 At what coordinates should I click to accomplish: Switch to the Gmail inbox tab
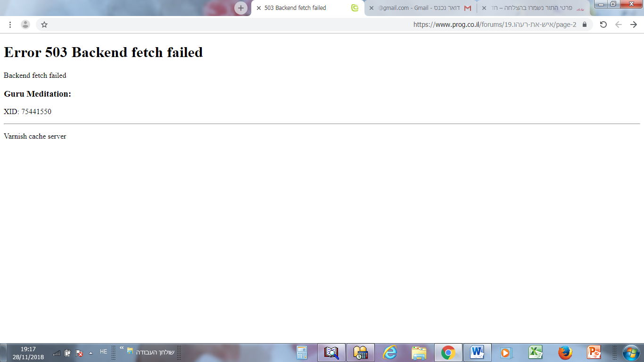coord(420,8)
